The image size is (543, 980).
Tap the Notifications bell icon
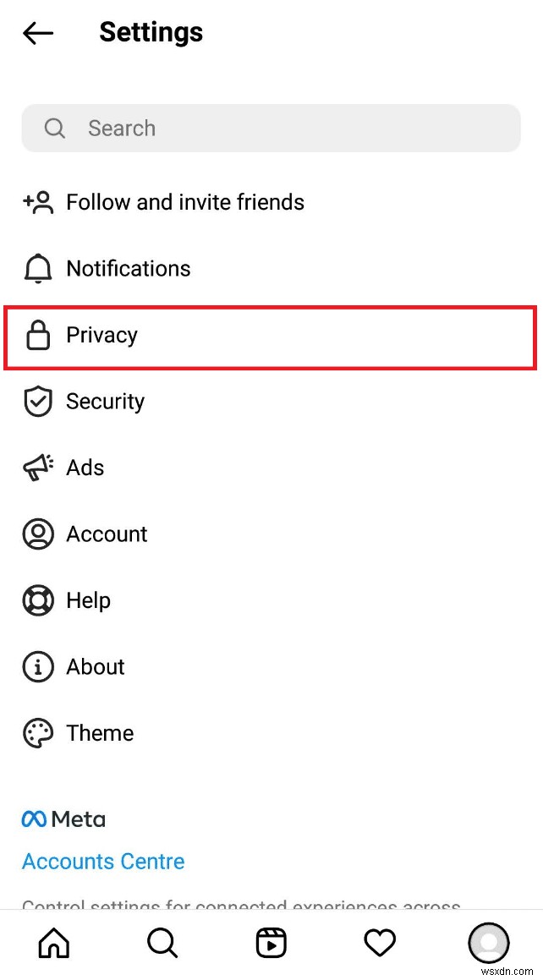(x=37, y=269)
